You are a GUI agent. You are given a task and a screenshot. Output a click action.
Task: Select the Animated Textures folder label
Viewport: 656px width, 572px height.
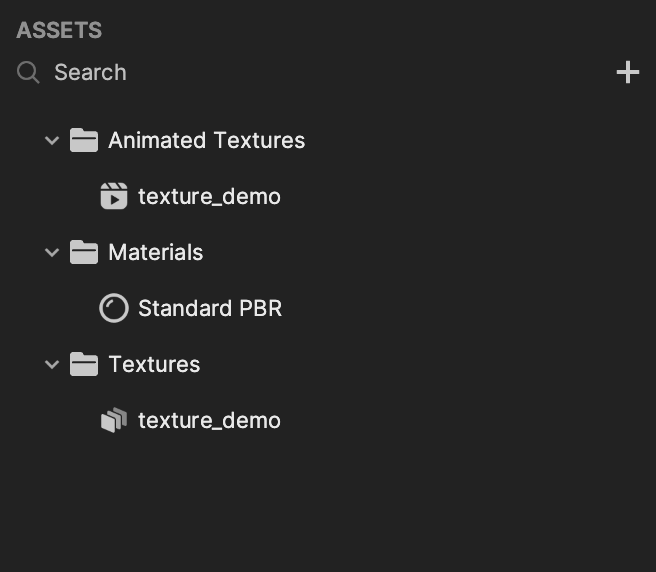click(x=207, y=140)
